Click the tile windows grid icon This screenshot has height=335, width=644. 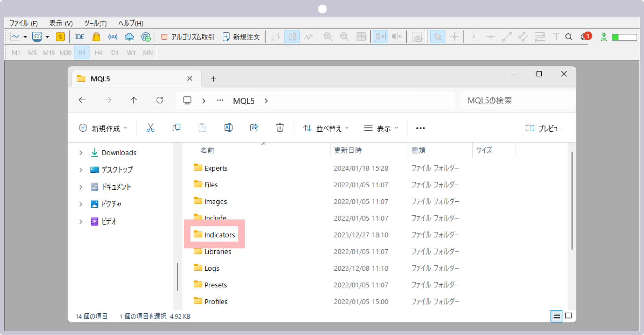[x=361, y=37]
